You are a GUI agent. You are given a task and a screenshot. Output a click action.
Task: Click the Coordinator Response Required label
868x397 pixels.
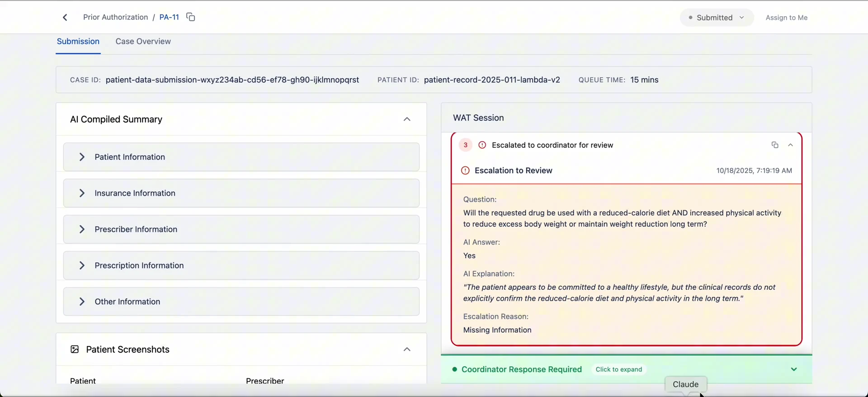(521, 369)
